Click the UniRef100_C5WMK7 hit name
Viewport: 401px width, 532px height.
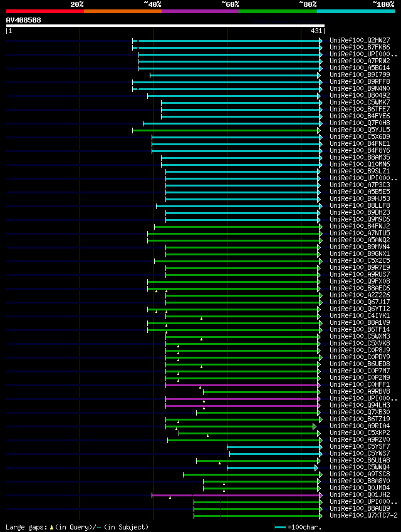[x=360, y=102]
